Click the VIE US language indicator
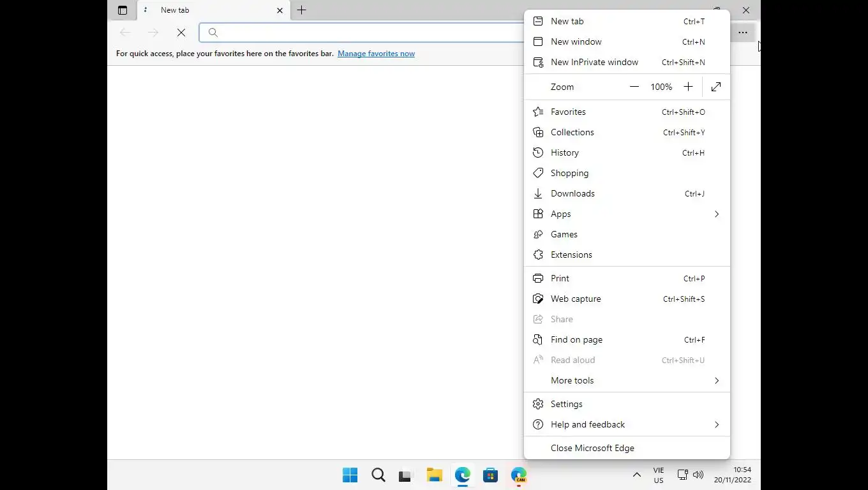This screenshot has height=490, width=868. 659,475
